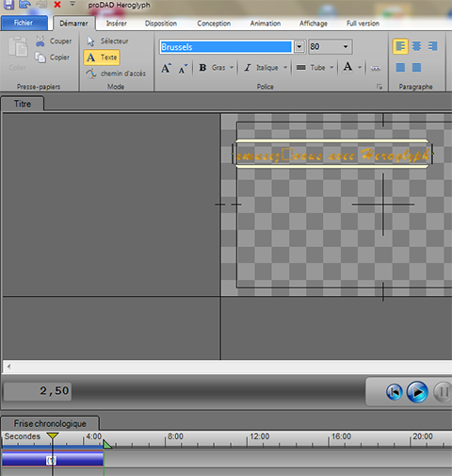Start playback with the play button
The image size is (452, 476).
[417, 392]
